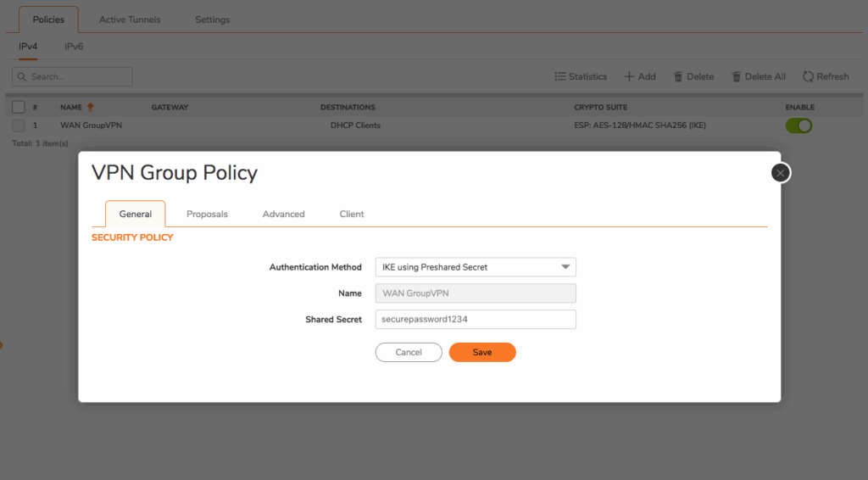Click the Add plus icon
Viewport: 868px width, 480px height.
coord(629,76)
